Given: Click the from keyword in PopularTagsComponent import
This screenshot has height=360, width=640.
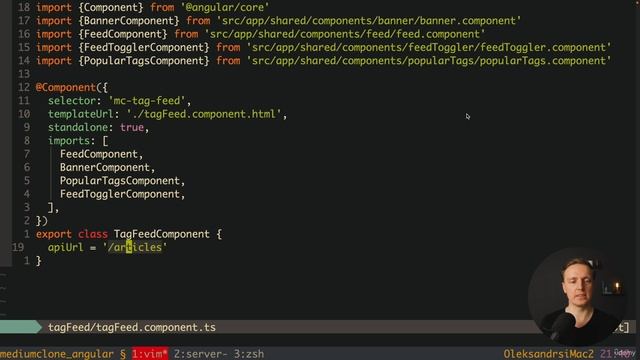Looking at the screenshot, I should point(228,61).
